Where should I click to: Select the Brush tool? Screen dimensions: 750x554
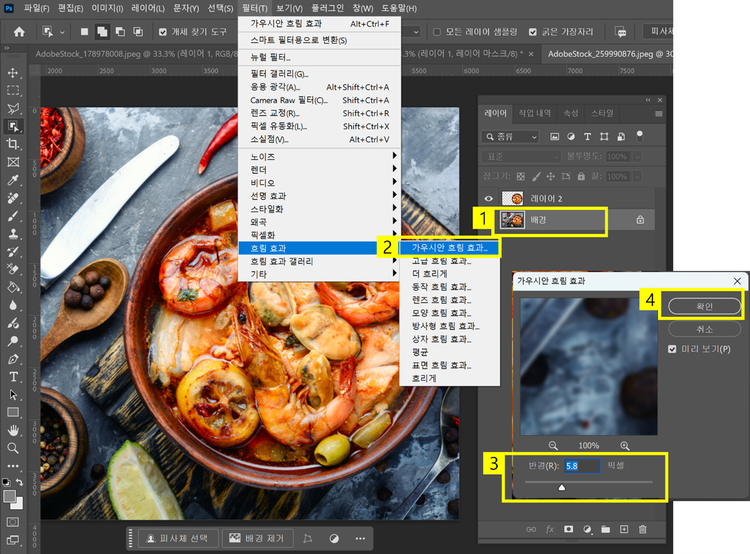(13, 216)
